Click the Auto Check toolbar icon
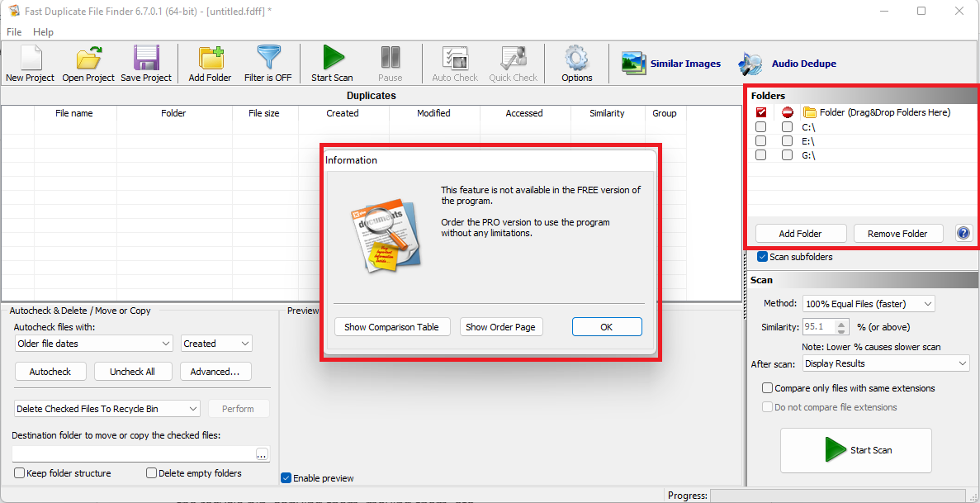Image resolution: width=980 pixels, height=503 pixels. coord(455,58)
